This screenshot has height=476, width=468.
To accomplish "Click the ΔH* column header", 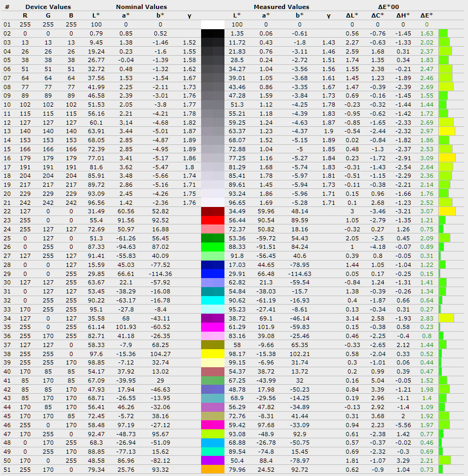I will (x=404, y=15).
